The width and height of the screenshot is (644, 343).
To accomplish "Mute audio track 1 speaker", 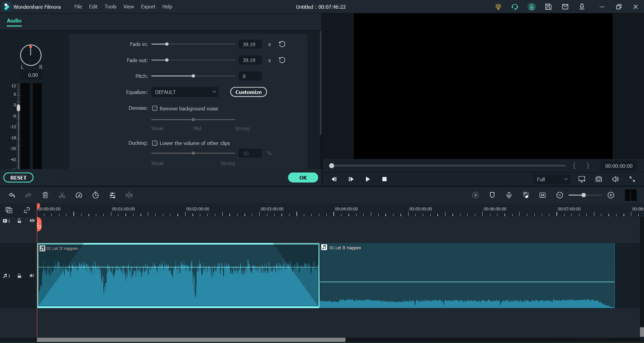I will click(32, 276).
